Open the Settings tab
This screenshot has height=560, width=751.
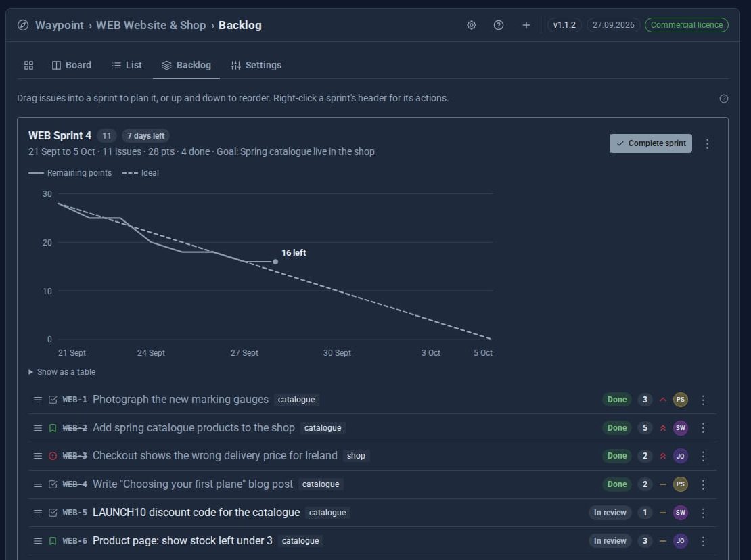(256, 65)
